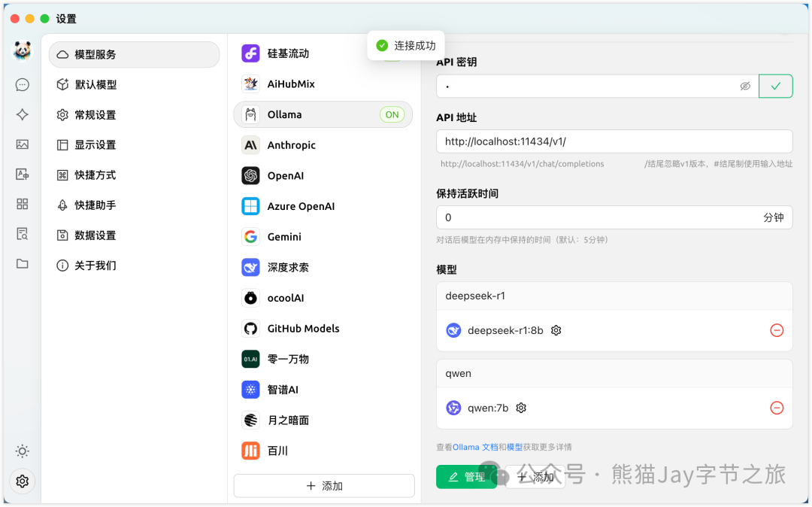Click the 连接成功 notification
The width and height of the screenshot is (812, 507).
[406, 46]
